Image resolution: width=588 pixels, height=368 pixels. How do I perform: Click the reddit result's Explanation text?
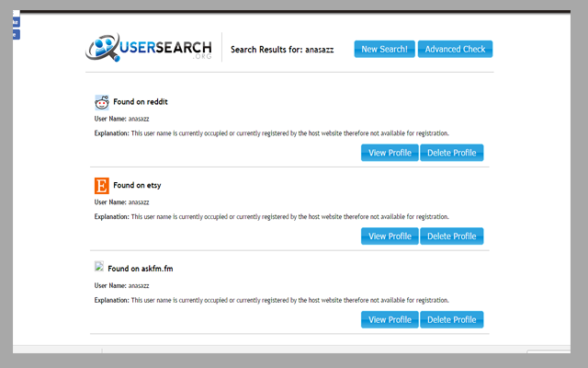click(272, 133)
